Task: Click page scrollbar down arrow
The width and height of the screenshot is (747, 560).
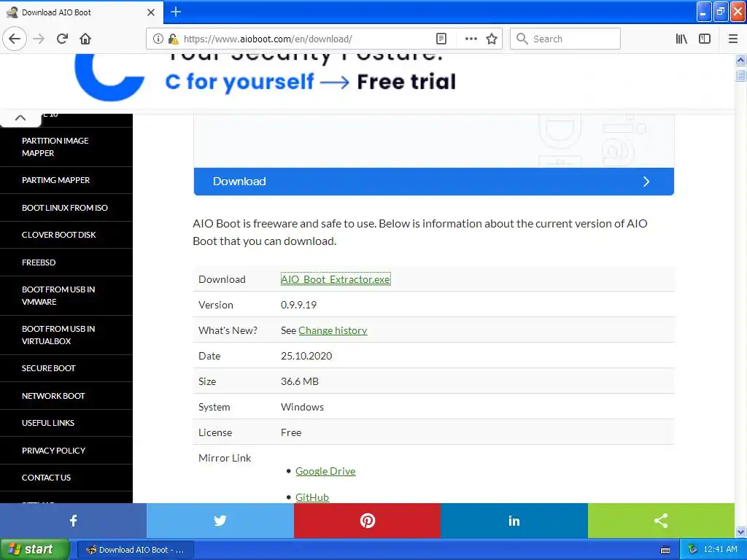Action: click(x=740, y=532)
